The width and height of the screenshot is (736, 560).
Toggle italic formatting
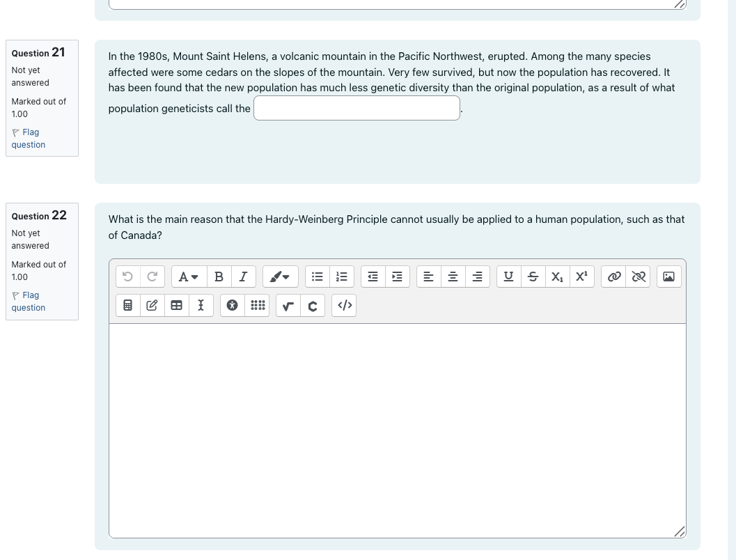[x=243, y=277]
